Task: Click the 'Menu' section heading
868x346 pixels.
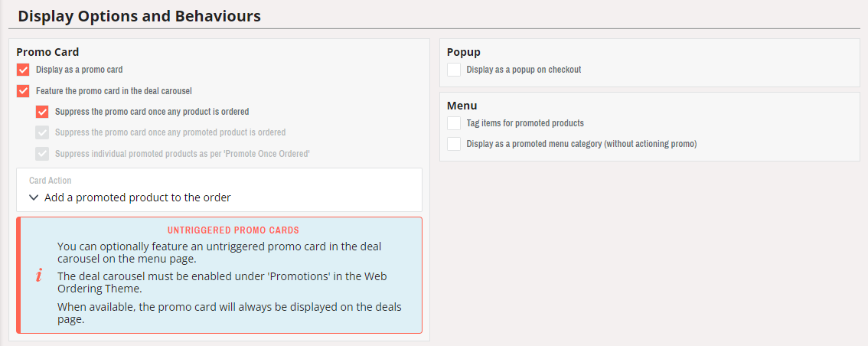Action: point(462,106)
